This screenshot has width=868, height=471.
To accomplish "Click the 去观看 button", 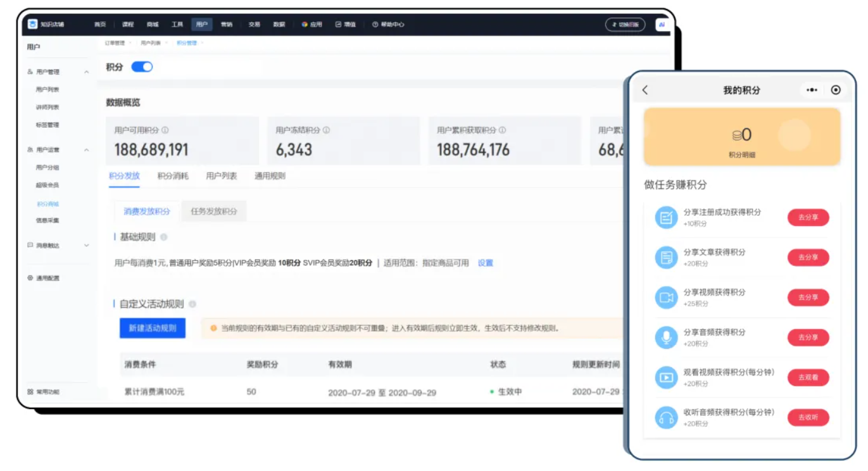I will 808,377.
